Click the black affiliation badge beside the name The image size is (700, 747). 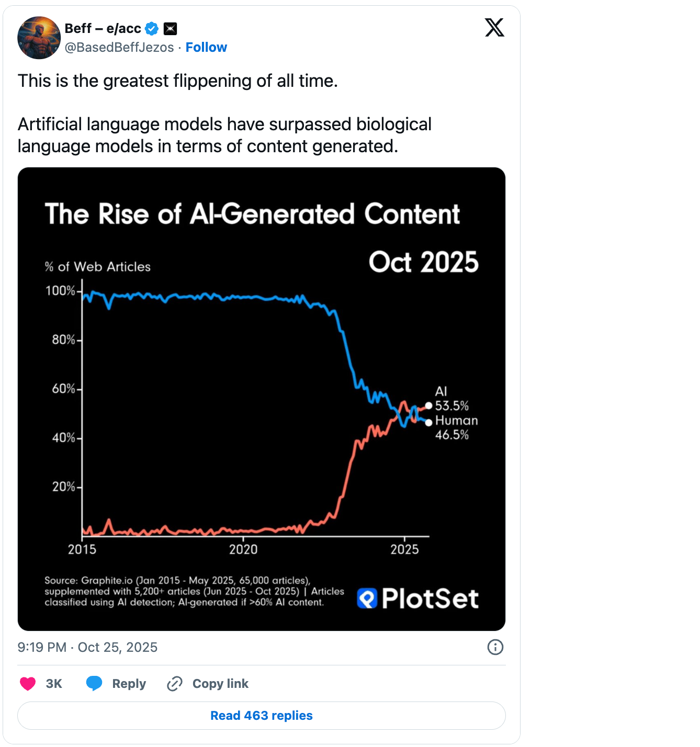tap(170, 29)
